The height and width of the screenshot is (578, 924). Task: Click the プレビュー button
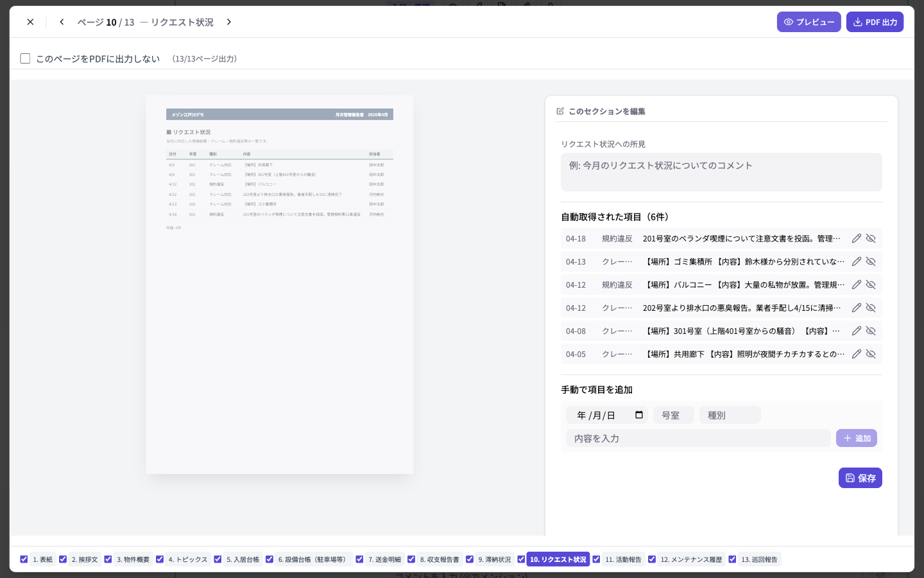coord(809,22)
